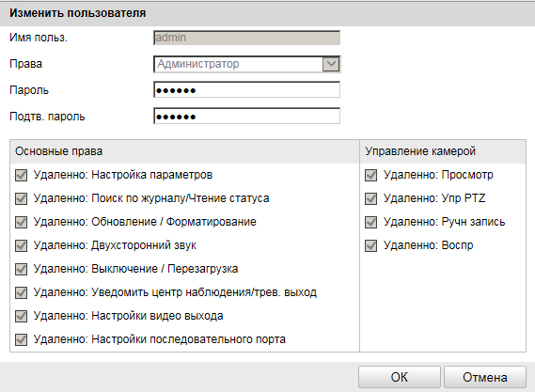
Task: Toggle Удаленно: Упр PTZ checkbox
Action: (370, 199)
